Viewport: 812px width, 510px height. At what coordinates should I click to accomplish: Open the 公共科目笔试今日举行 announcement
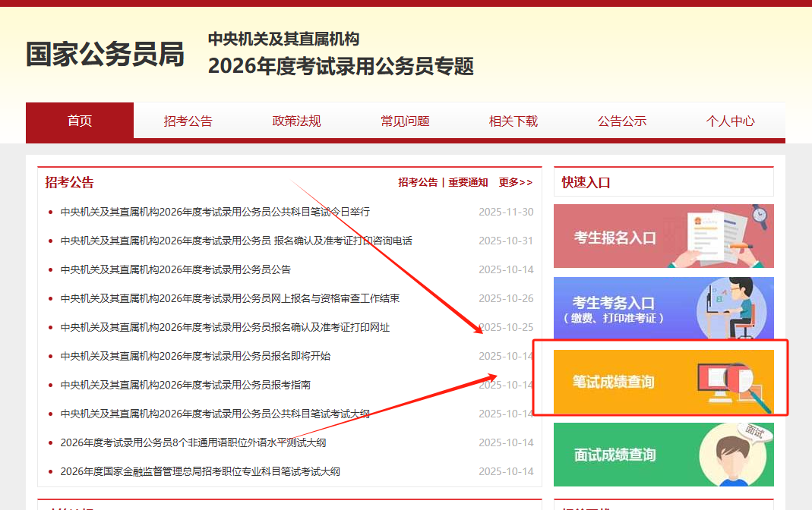(x=215, y=212)
